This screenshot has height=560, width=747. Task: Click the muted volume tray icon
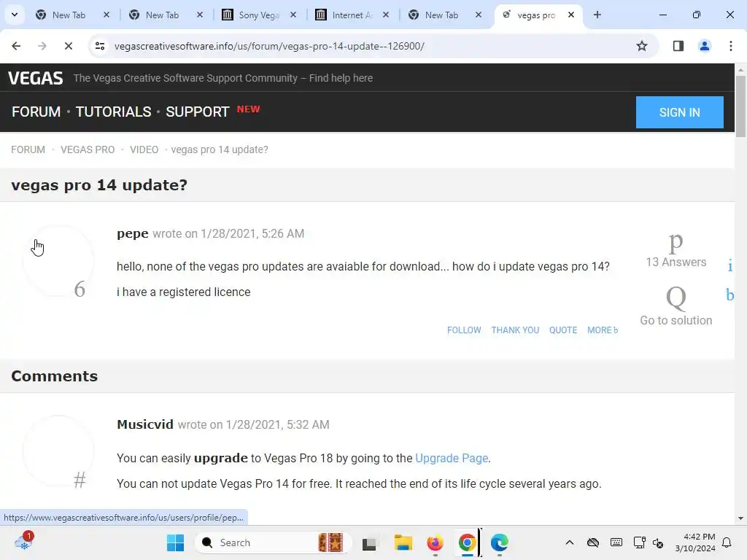658,542
